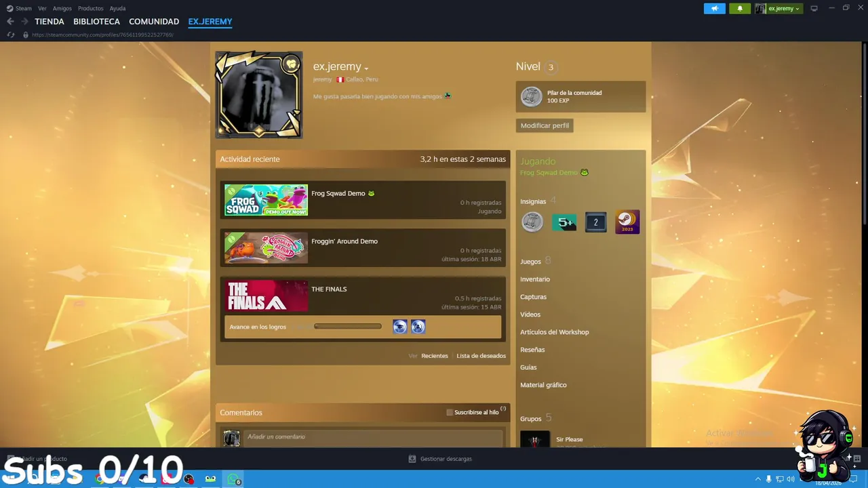Open WhatsApp from the taskbar
Screen dimensions: 868x488
(234, 479)
